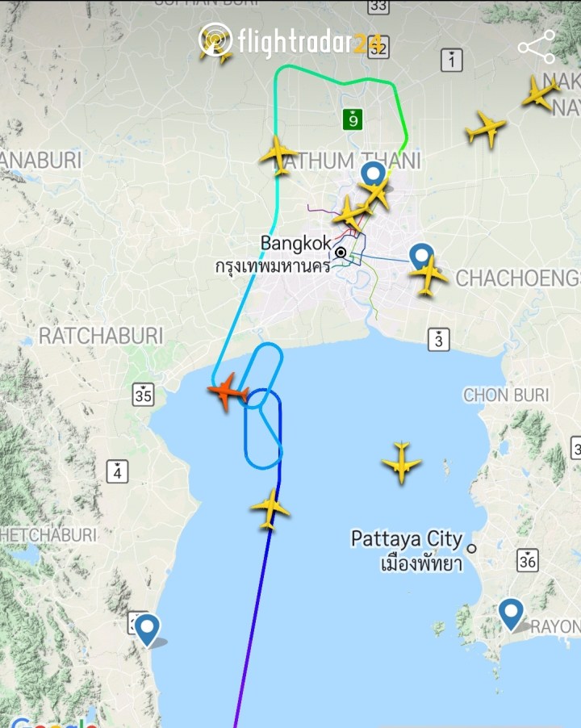Tap the green highway 9 shield
The height and width of the screenshot is (728, 581).
coord(353,119)
